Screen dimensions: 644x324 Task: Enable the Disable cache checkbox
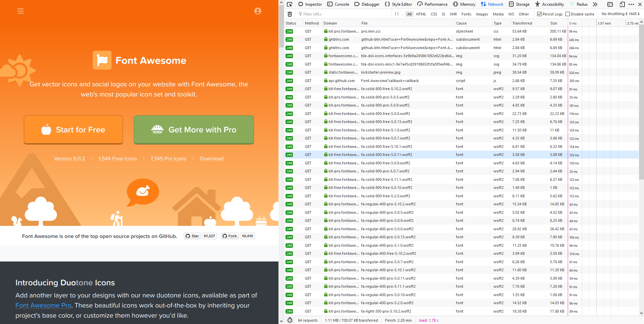coord(567,14)
